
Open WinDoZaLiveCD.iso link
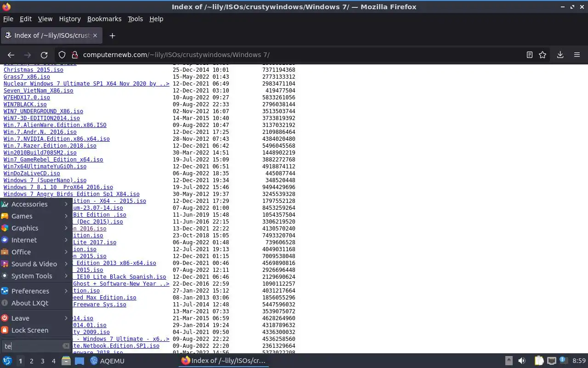[x=32, y=173]
